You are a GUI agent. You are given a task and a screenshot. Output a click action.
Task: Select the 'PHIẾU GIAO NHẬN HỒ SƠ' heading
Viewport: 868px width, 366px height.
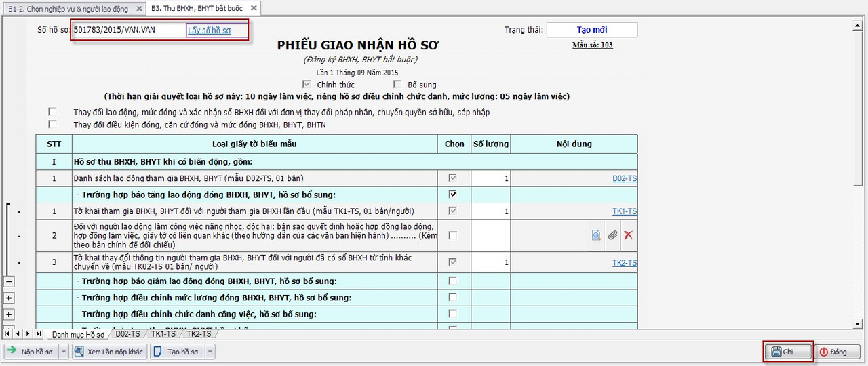pos(358,45)
